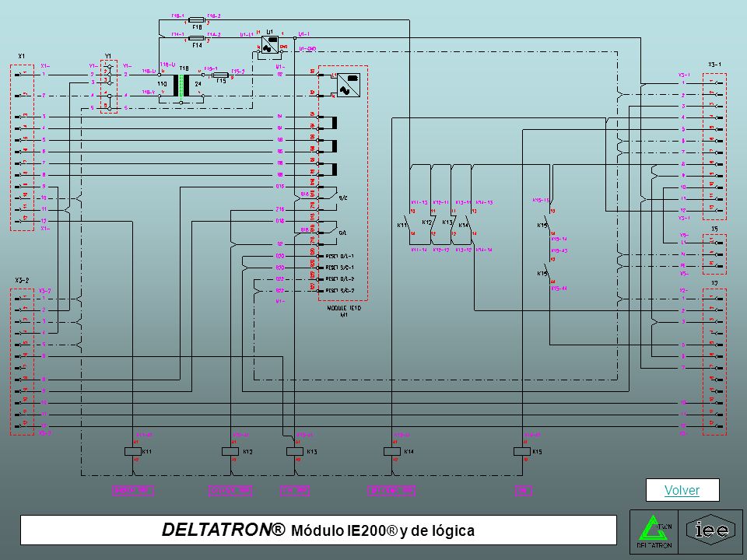Click the RESET S/C-1 terminal label
This screenshot has width=747, height=560.
point(340,268)
